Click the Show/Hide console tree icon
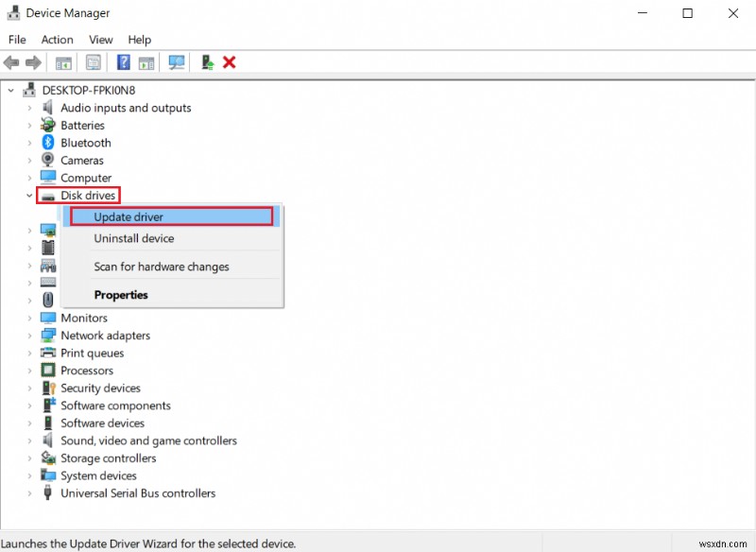756x552 pixels. click(x=63, y=62)
